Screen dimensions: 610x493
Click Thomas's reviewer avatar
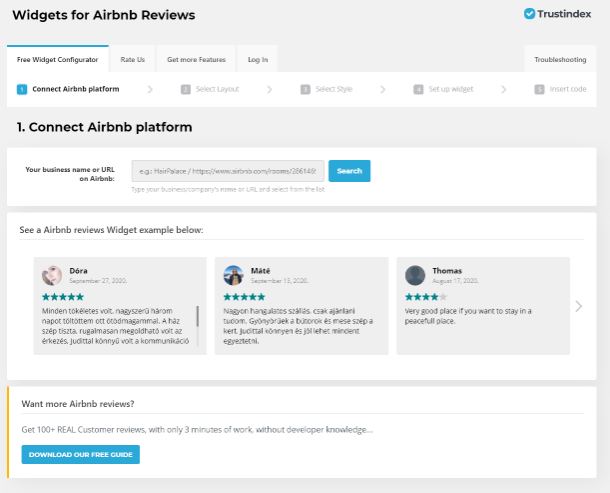click(415, 275)
